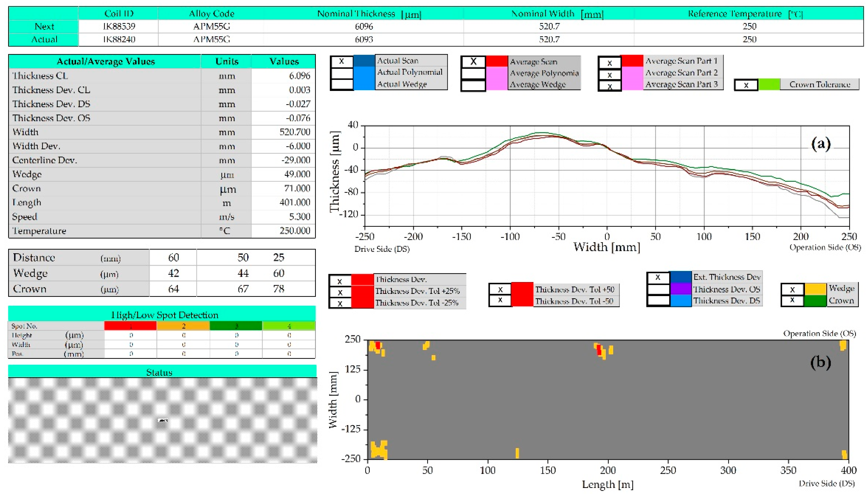The image size is (868, 495).
Task: Enable the Thickness Dev. OS checkbox
Action: click(x=658, y=289)
